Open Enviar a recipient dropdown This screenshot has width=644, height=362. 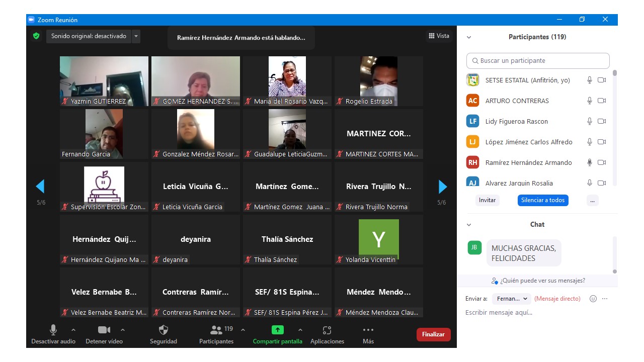click(x=512, y=299)
